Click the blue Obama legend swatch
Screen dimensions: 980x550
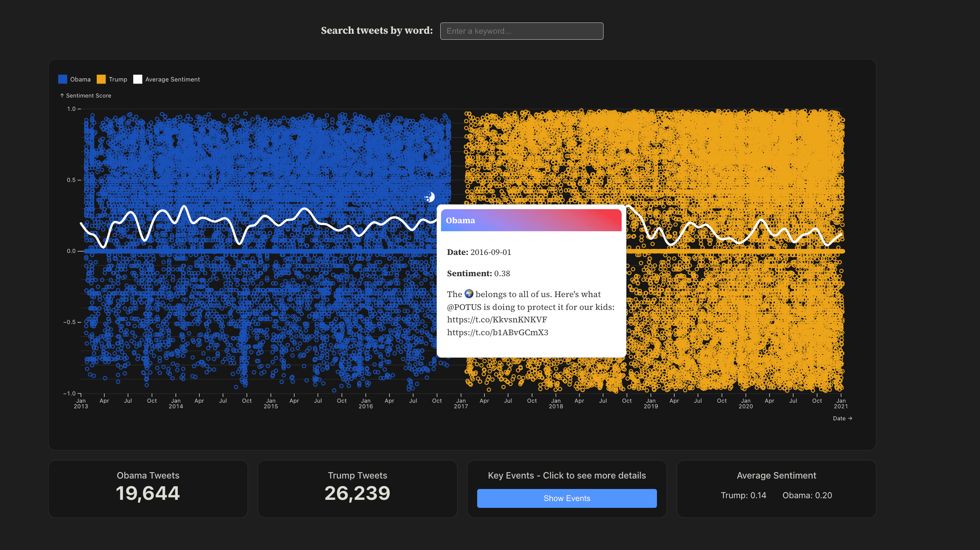click(x=63, y=79)
